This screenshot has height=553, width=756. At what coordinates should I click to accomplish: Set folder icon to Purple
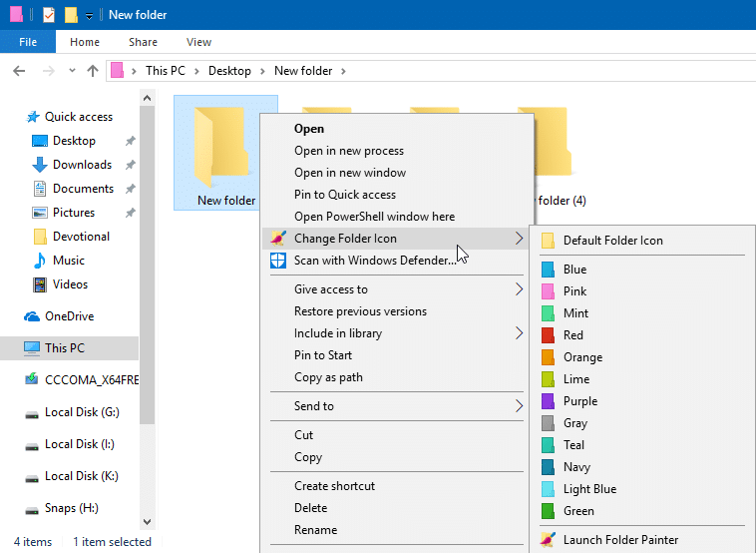point(642,401)
